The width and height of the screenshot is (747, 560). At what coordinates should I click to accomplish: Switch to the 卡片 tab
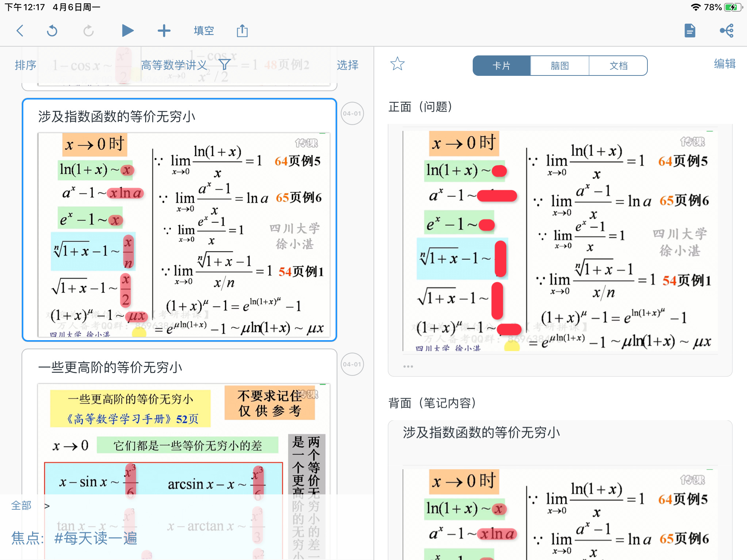(502, 66)
